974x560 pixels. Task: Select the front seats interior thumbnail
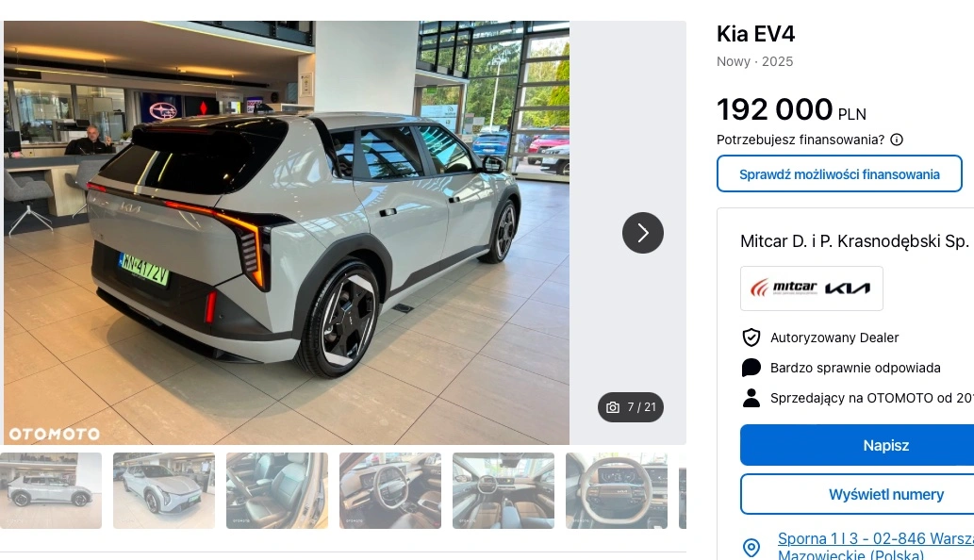click(277, 490)
